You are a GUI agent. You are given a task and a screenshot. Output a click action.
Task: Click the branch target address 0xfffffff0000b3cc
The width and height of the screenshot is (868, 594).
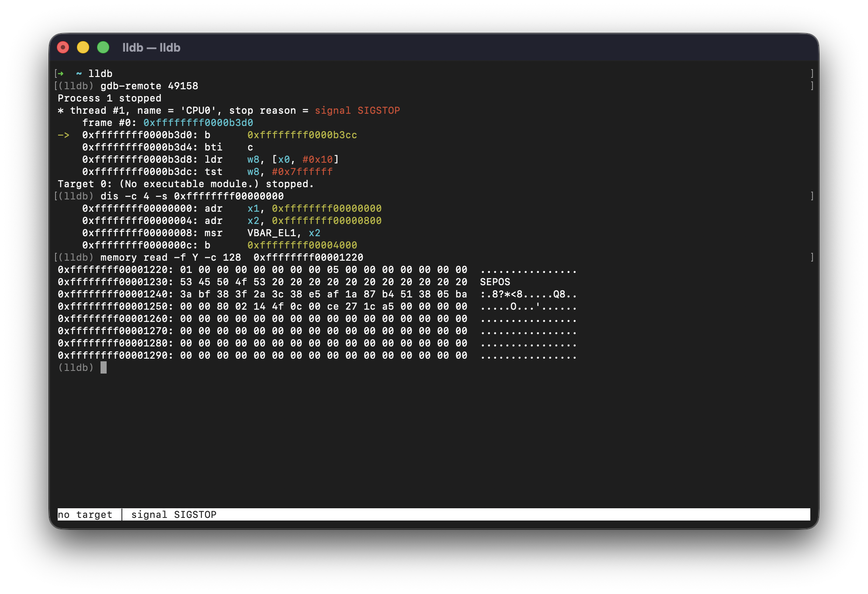[302, 135]
